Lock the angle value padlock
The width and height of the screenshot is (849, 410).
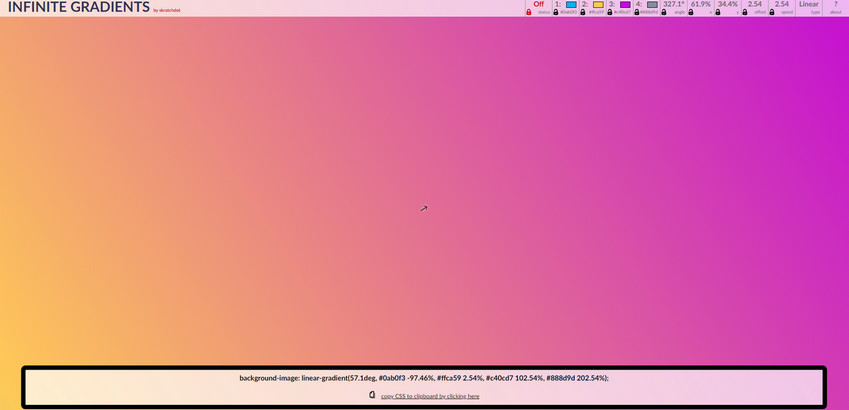click(664, 12)
